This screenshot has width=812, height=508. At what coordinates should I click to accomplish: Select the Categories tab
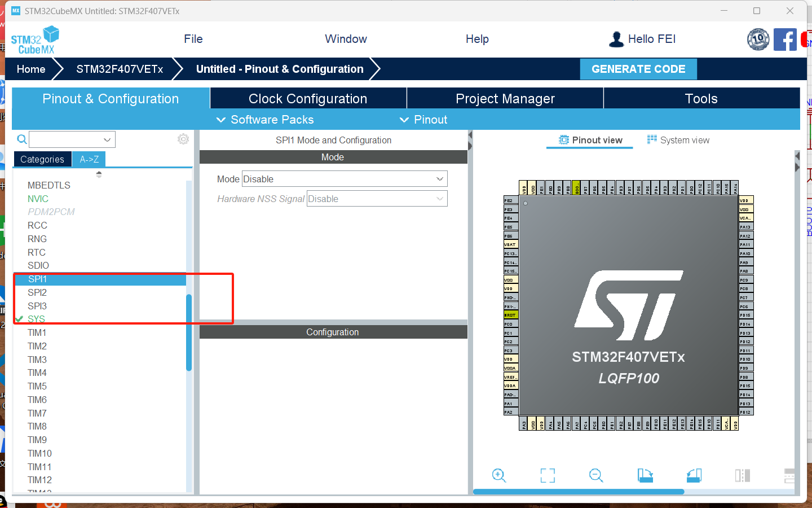point(42,159)
